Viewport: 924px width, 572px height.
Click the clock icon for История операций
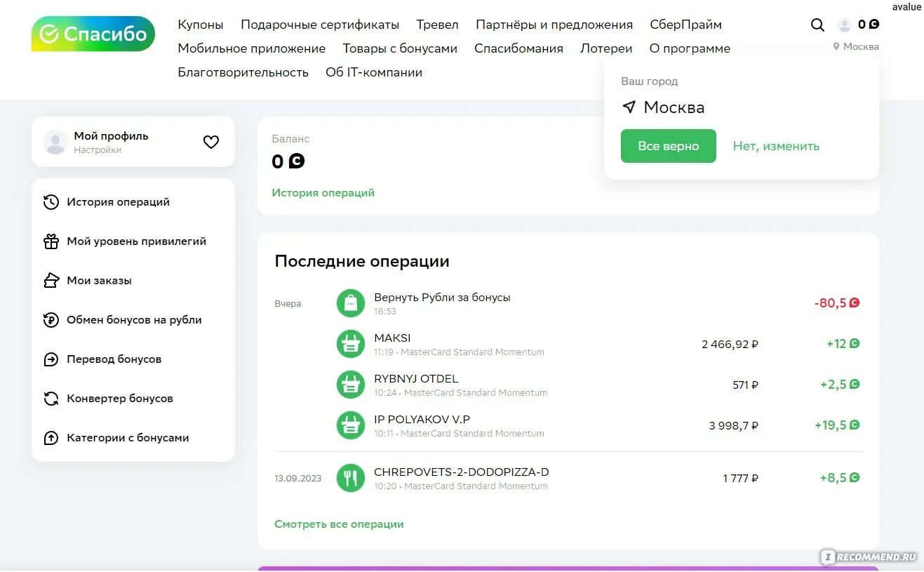[x=51, y=202]
